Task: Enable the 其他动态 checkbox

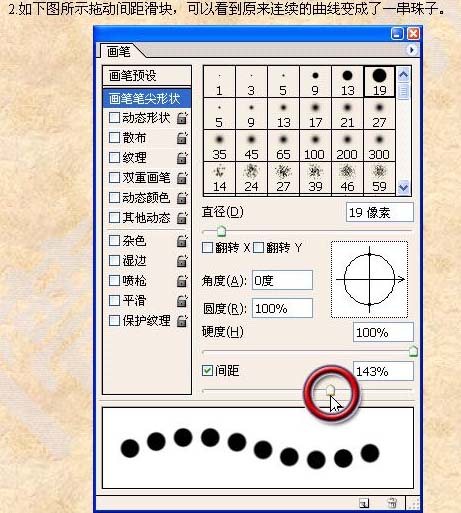Action: click(114, 218)
